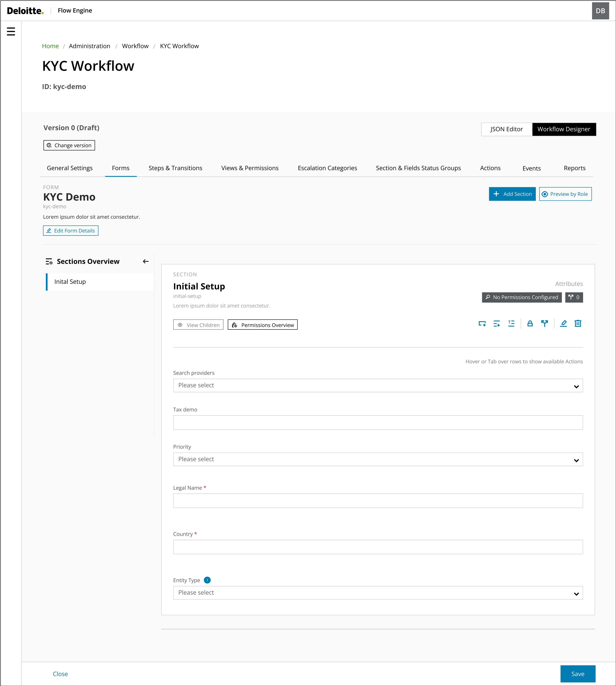
Task: Click the Add Section button
Action: [512, 194]
